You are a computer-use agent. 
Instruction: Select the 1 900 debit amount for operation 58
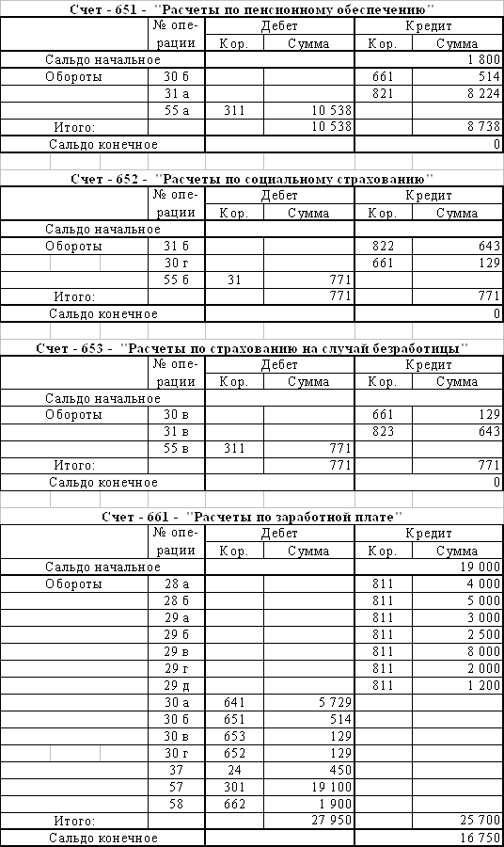tap(308, 804)
